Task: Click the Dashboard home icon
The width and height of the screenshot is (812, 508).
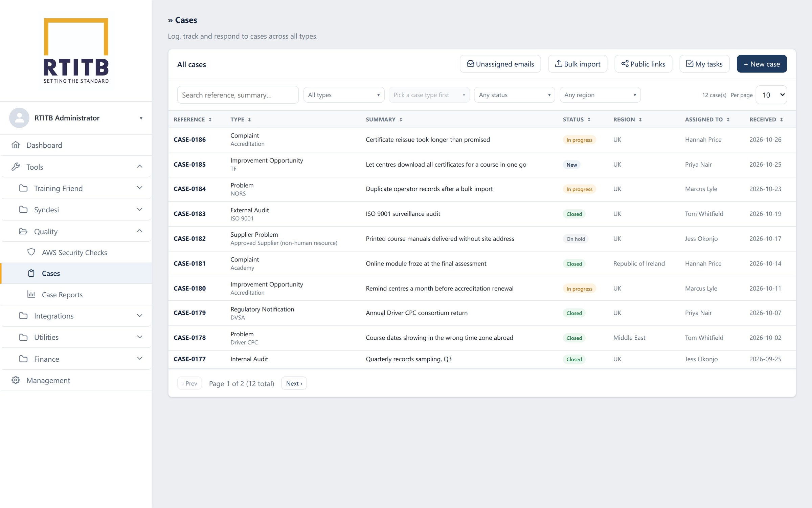Action: [16, 145]
